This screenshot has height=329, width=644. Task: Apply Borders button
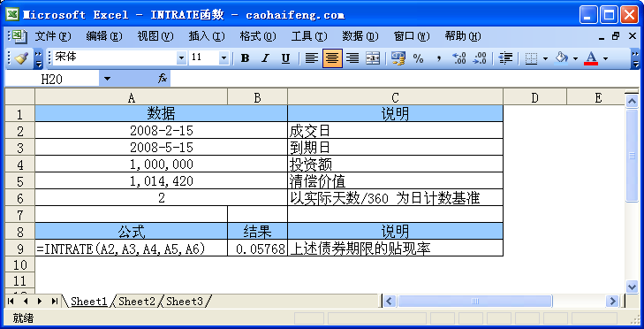[532, 58]
